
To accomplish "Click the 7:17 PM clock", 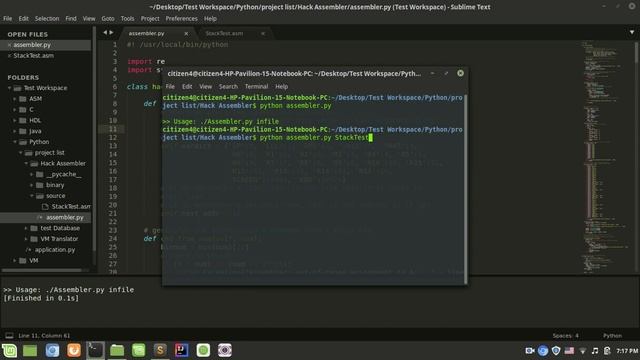I will (x=627, y=351).
